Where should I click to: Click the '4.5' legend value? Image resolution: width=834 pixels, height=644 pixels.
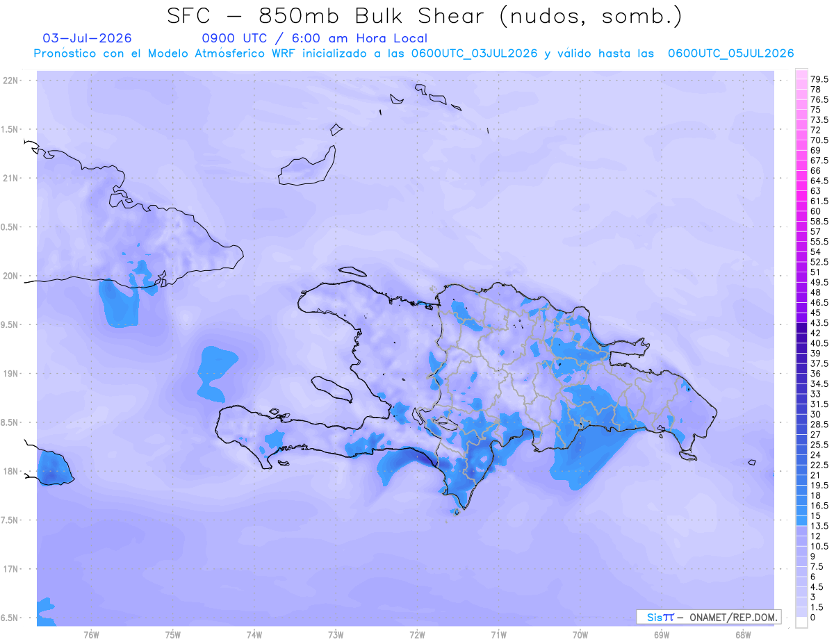pos(817,587)
